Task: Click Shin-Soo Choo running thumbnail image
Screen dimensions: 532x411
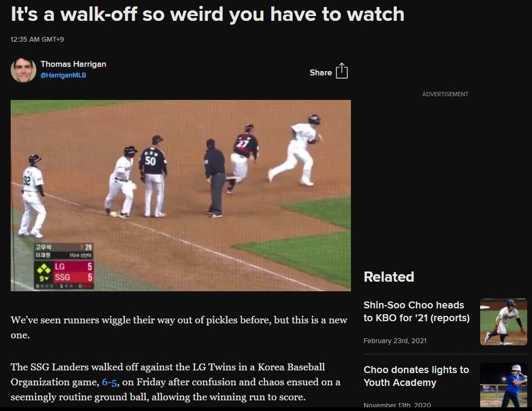Action: tap(504, 322)
